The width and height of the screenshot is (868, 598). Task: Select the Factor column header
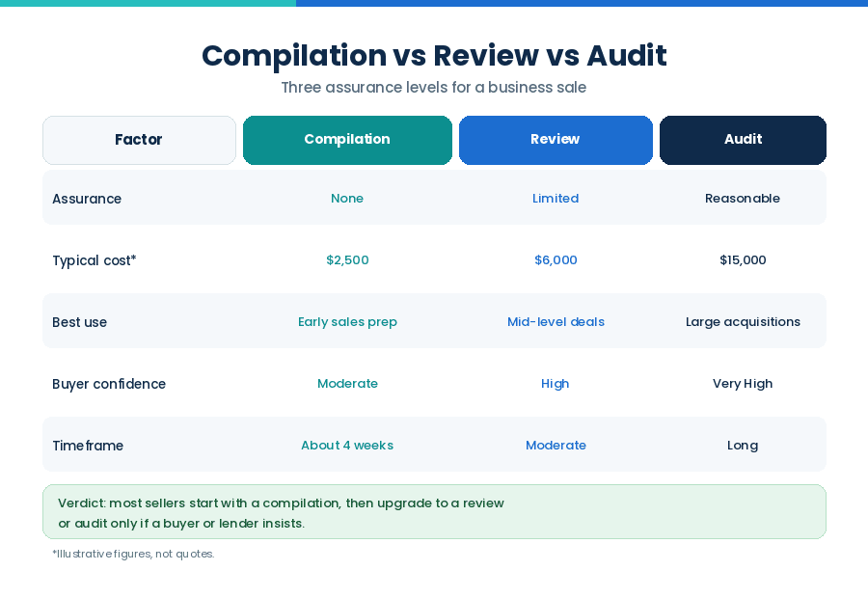point(140,140)
